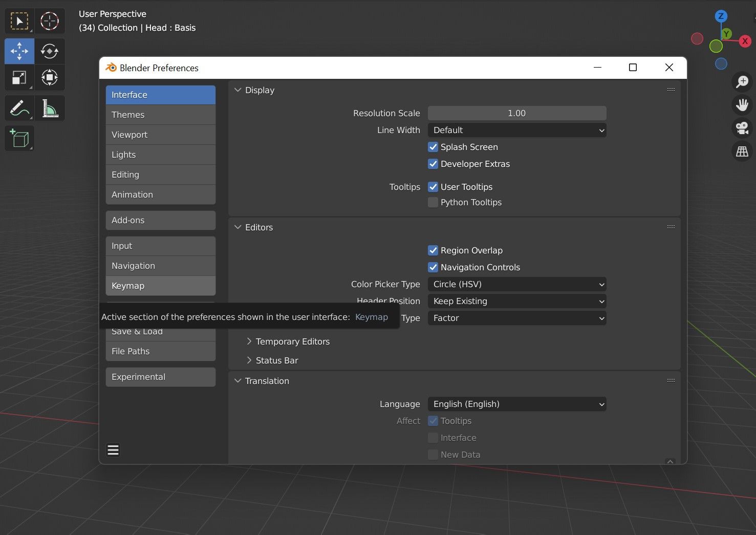Select the Scale tool in the toolbar
Screen dimensions: 756x535
[19, 77]
